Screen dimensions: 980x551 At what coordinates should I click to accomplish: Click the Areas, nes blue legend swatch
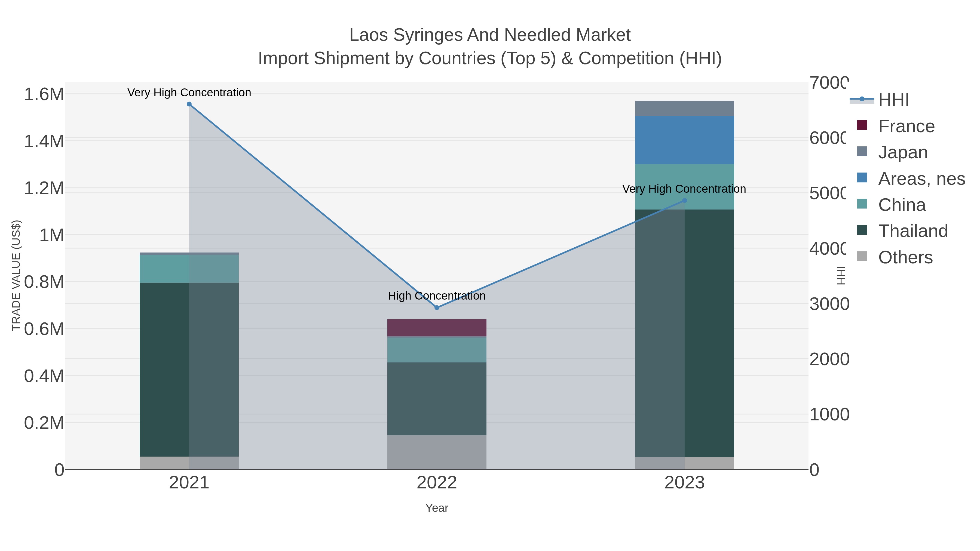(x=862, y=178)
